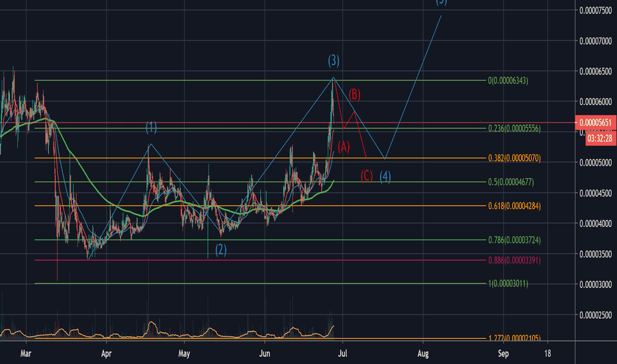Select the 0.786(0.00003724) Fibonacci label
Image resolution: width=617 pixels, height=364 pixels.
point(514,240)
